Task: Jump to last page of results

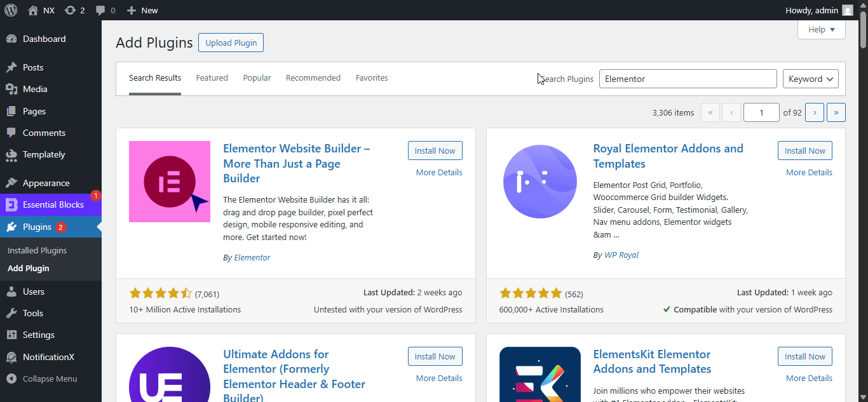Action: coord(836,112)
